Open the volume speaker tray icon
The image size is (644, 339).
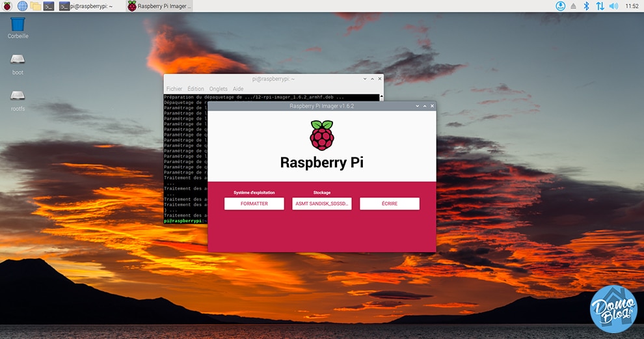(613, 6)
